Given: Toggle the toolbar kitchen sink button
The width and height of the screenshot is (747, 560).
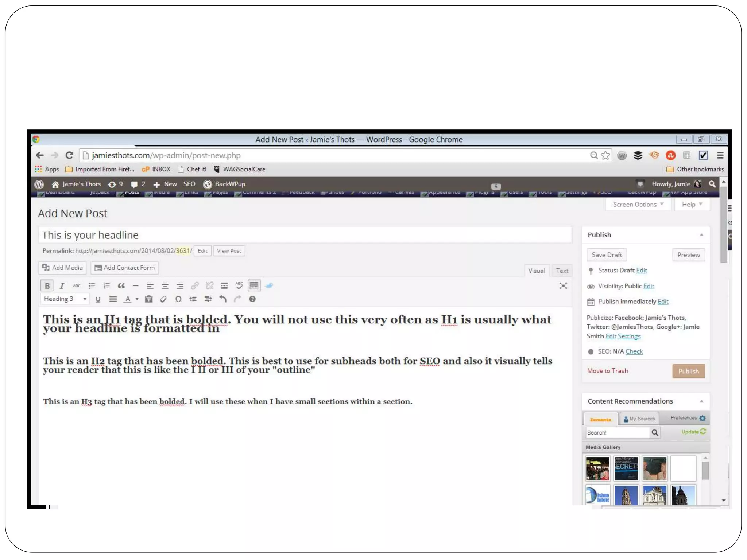Looking at the screenshot, I should [x=254, y=286].
